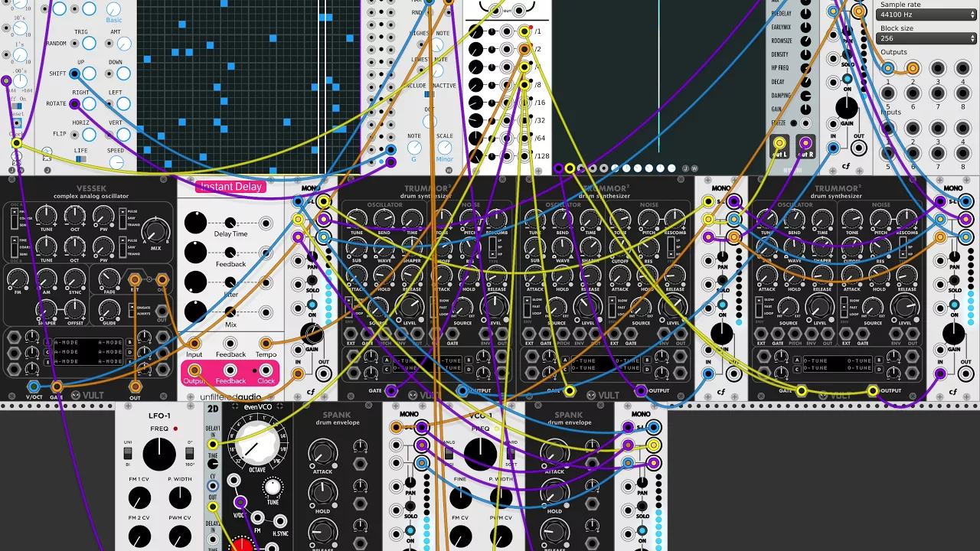Viewport: 980px width, 551px height.
Task: Click the Basic mode label
Action: pos(114,20)
